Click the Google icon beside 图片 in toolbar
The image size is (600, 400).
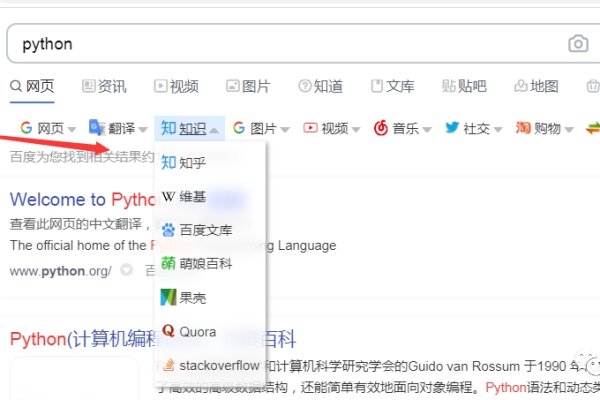click(239, 127)
